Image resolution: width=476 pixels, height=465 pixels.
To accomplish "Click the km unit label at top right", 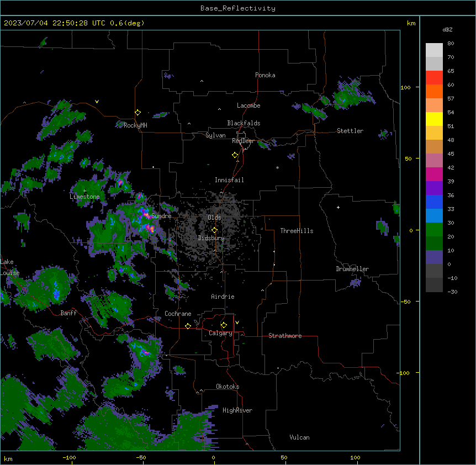I will (411, 23).
